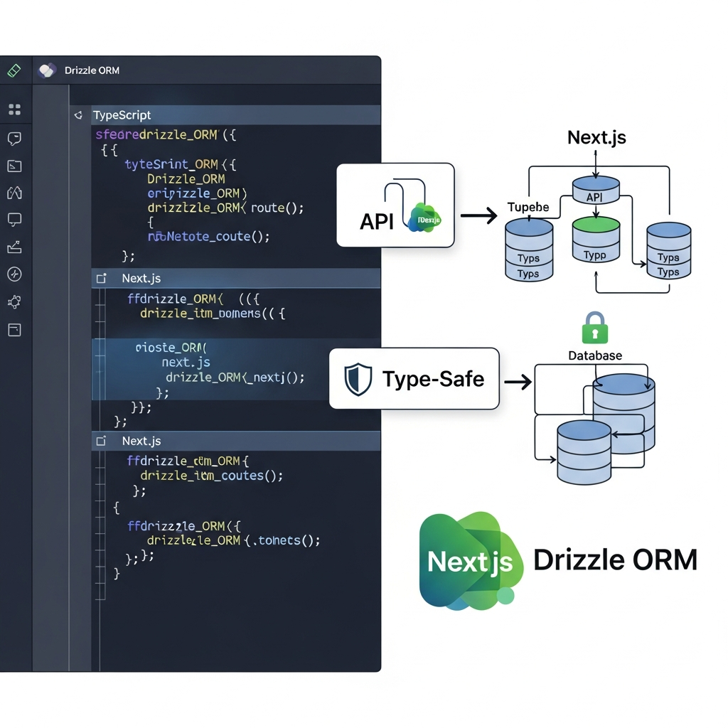This screenshot has height=728, width=728.
Task: Click the API card
Action: coord(395,205)
